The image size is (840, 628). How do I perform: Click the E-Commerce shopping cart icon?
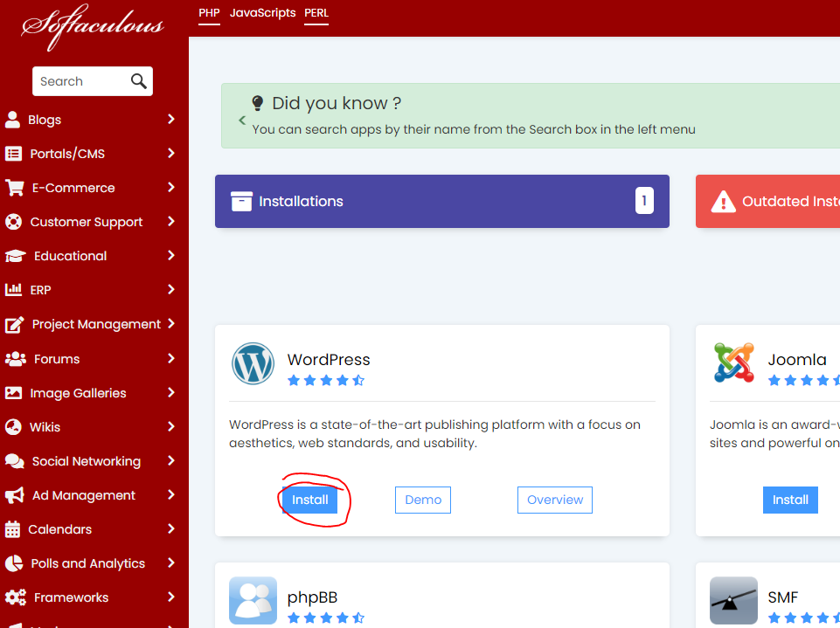(x=14, y=188)
